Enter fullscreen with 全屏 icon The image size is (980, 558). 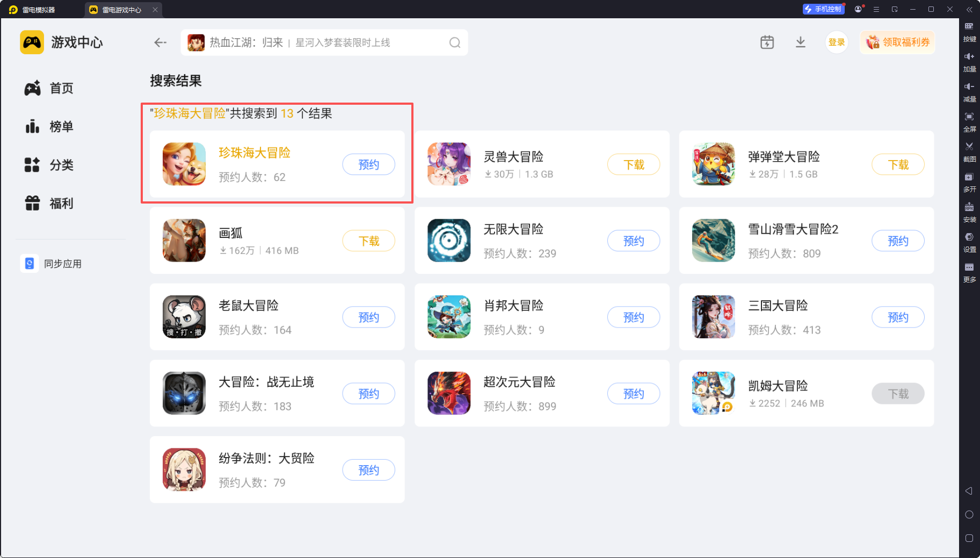[969, 122]
